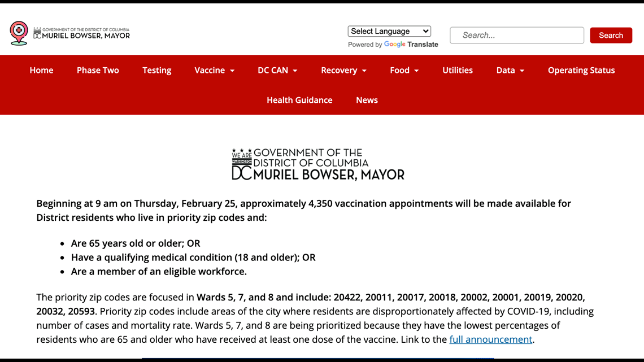Click the large We Are DC government logo
The width and height of the screenshot is (644, 362).
pyautogui.click(x=318, y=164)
